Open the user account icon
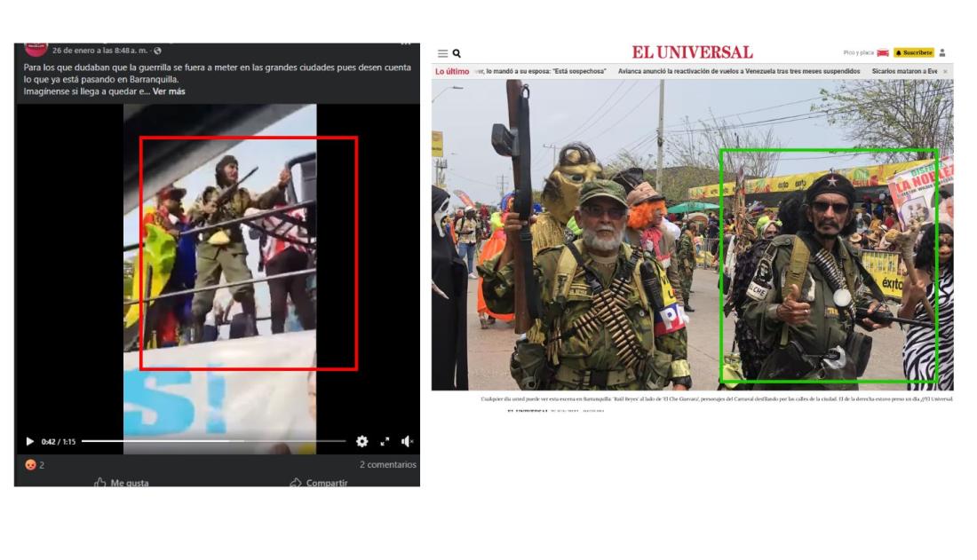This screenshot has width=977, height=560. pos(942,52)
